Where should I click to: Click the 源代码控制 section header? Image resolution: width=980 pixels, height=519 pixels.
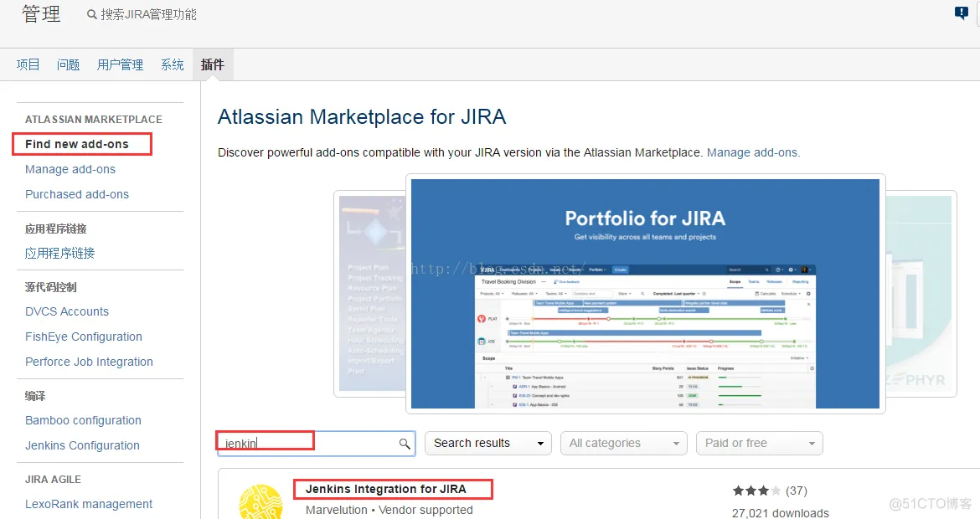coord(50,287)
